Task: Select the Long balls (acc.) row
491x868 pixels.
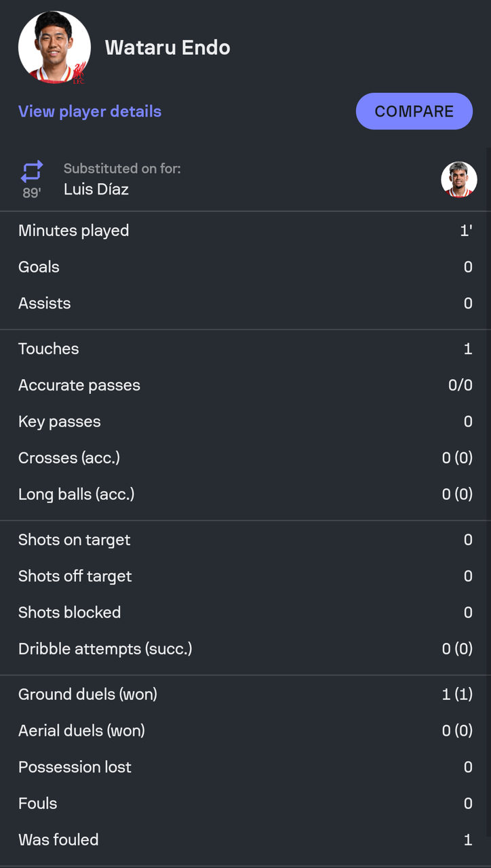Action: [245, 494]
